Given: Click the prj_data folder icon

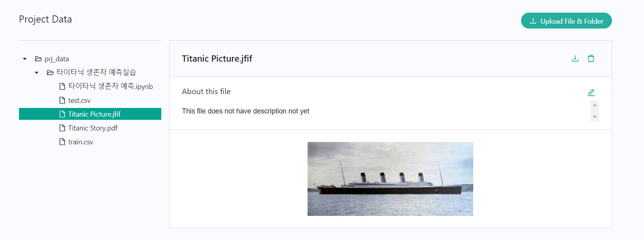Looking at the screenshot, I should (x=38, y=59).
